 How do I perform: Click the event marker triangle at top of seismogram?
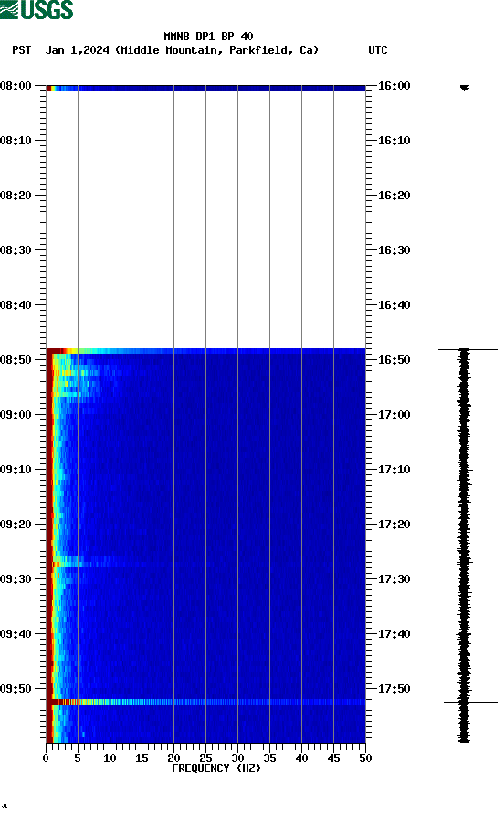(x=465, y=88)
